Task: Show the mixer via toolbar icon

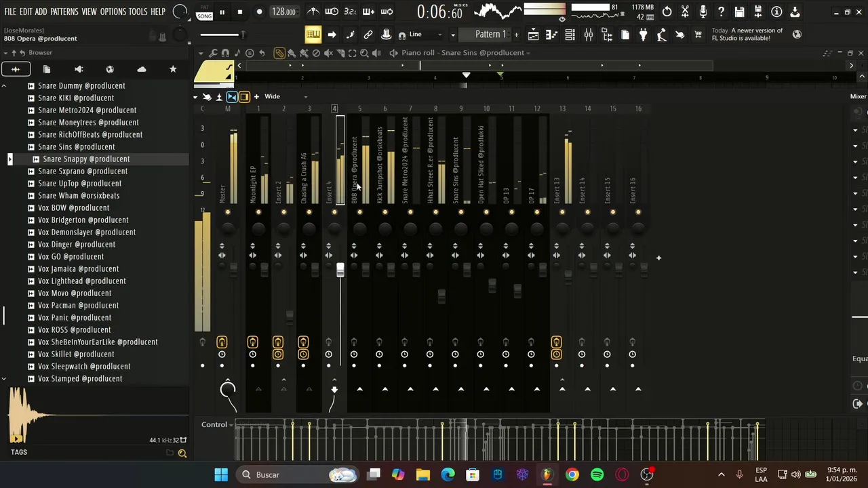Action: (588, 35)
